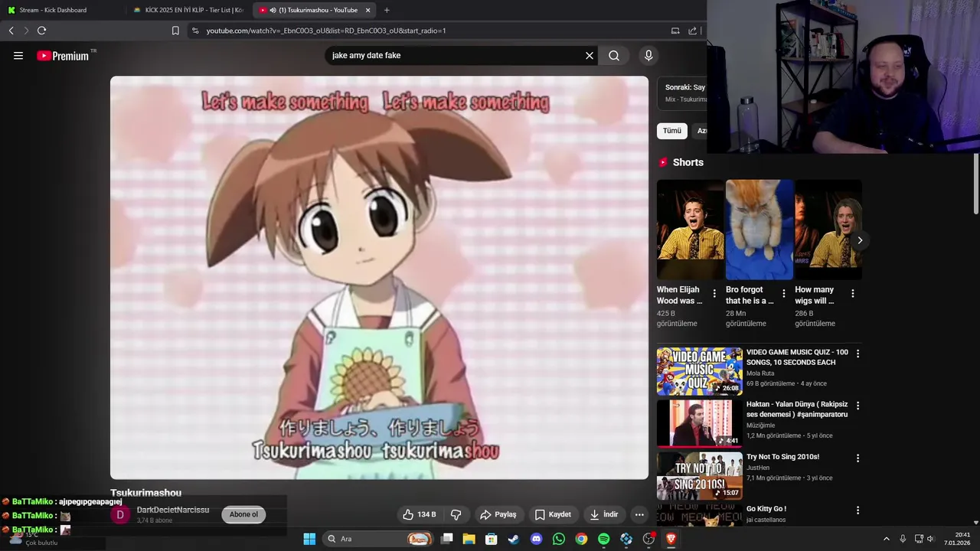Viewport: 980px width, 551px height.
Task: Play Haktan Yalan Dünya thumbnail
Action: (699, 423)
